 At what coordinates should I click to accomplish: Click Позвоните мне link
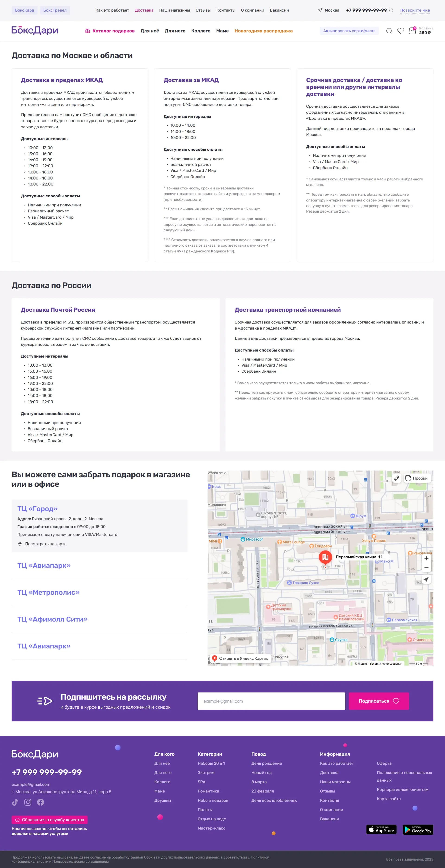415,10
